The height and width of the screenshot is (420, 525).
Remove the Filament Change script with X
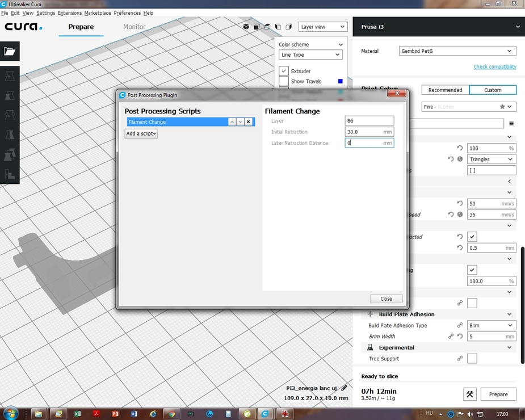(x=248, y=122)
